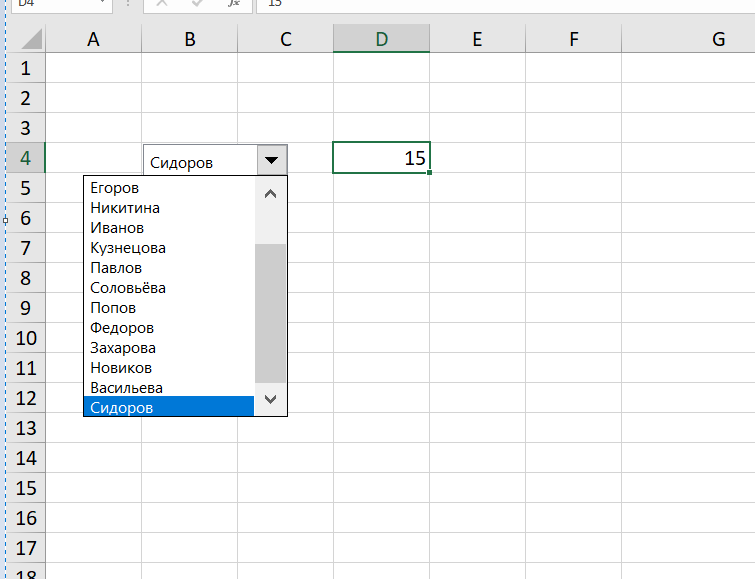Select row 13 header
The image size is (755, 579).
click(x=26, y=428)
